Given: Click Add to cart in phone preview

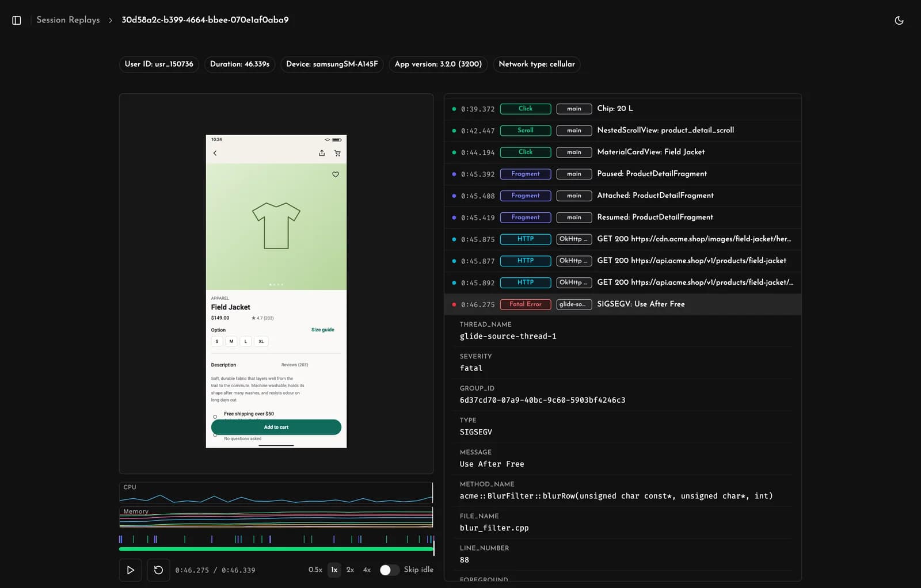Looking at the screenshot, I should pos(276,427).
